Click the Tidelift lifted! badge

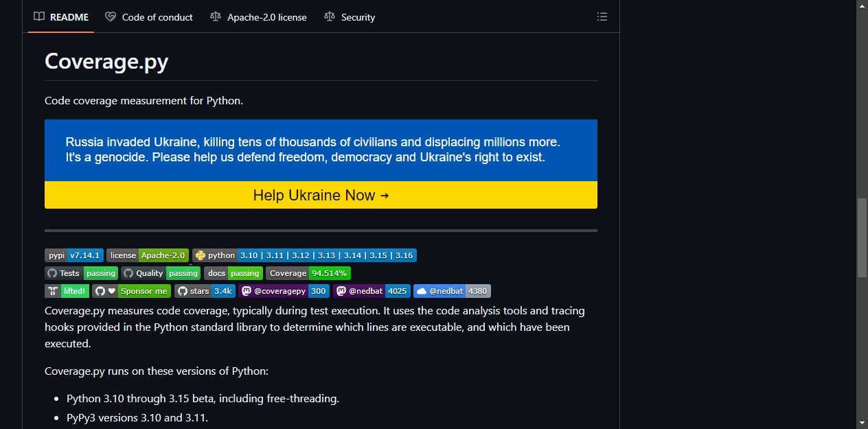click(x=67, y=291)
